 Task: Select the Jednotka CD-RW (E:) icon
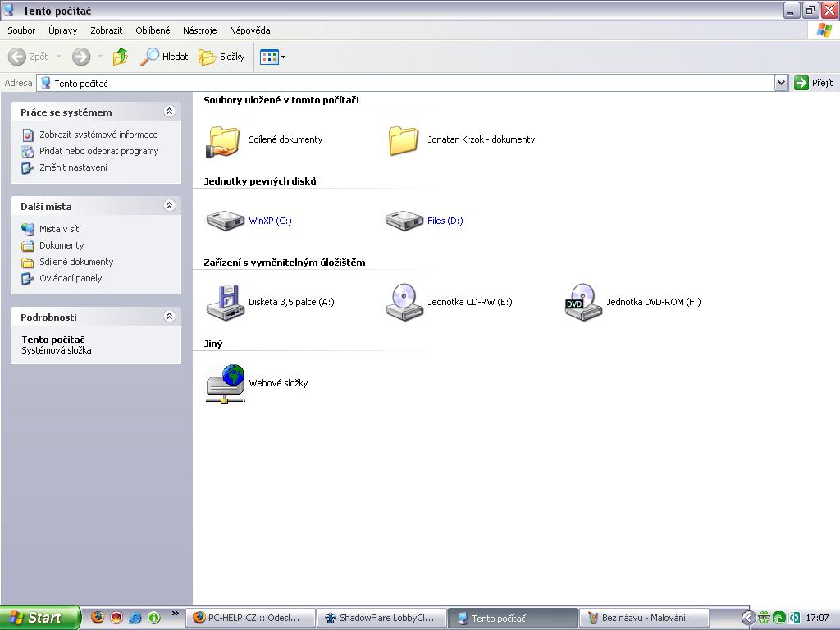pyautogui.click(x=404, y=302)
